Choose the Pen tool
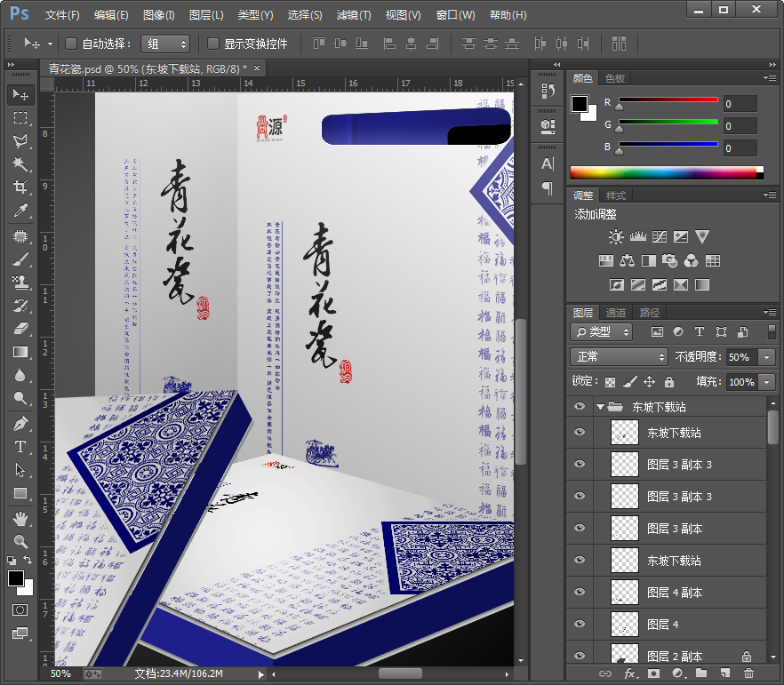This screenshot has height=685, width=784. coord(20,424)
